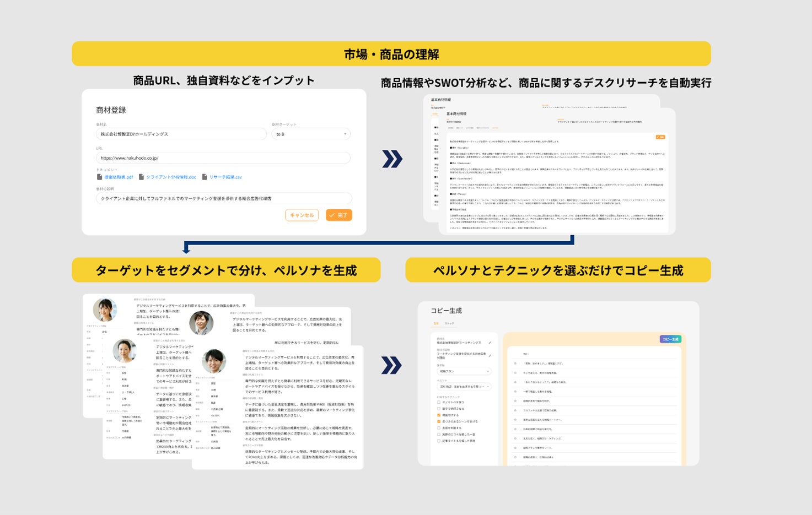
Task: Star the copy フルファネル支援で収益の拡張。
Action: point(515,410)
